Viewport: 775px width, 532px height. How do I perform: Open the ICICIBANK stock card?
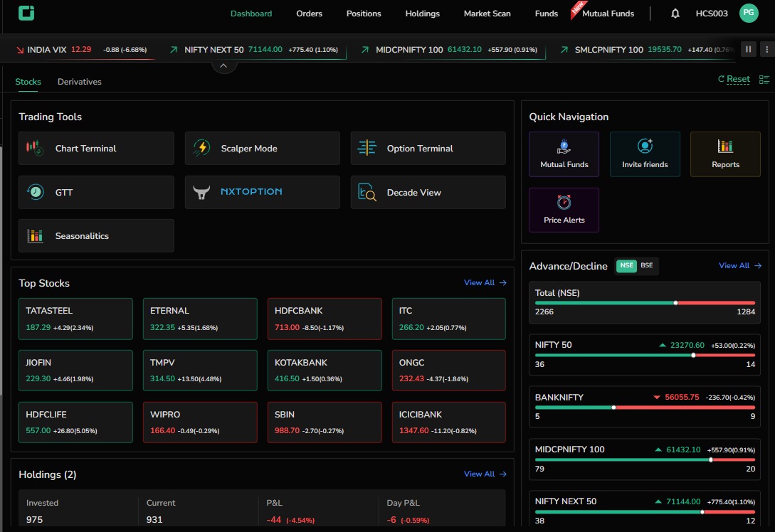click(x=449, y=422)
